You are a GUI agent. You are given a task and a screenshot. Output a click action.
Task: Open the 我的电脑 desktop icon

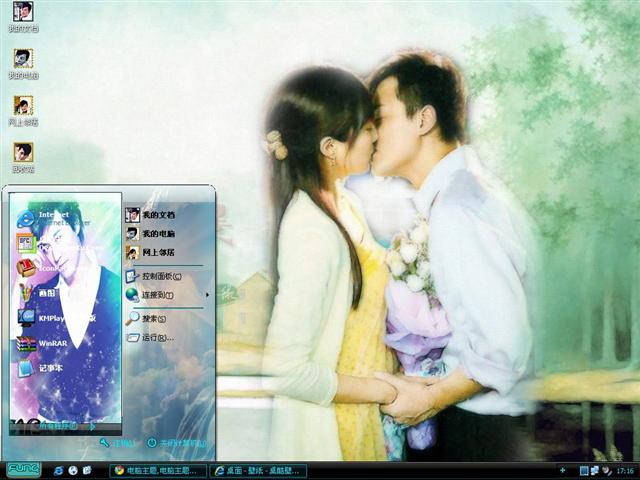point(23,64)
